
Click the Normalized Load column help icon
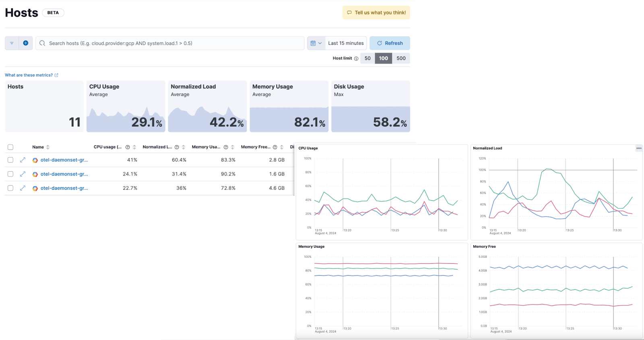pyautogui.click(x=177, y=147)
